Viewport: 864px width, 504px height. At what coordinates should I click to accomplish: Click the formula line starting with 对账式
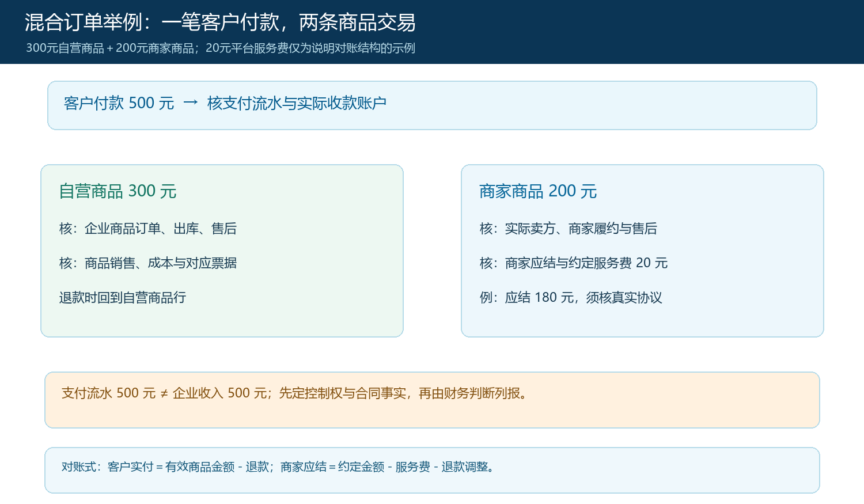pyautogui.click(x=279, y=467)
